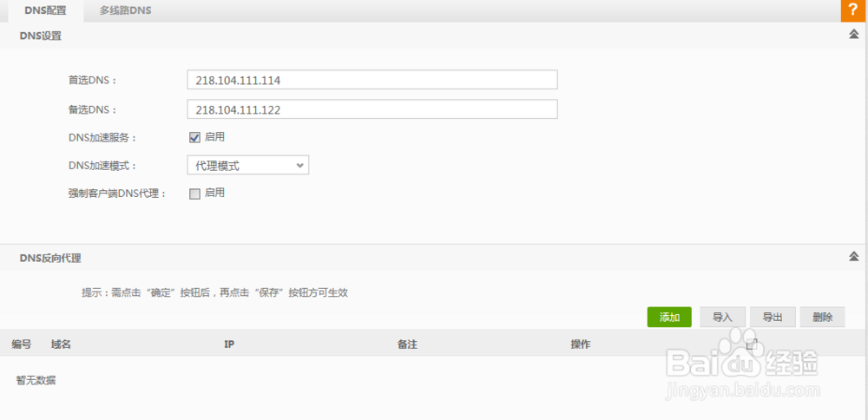Click the 备选DNS input field
The image size is (868, 420).
[372, 109]
